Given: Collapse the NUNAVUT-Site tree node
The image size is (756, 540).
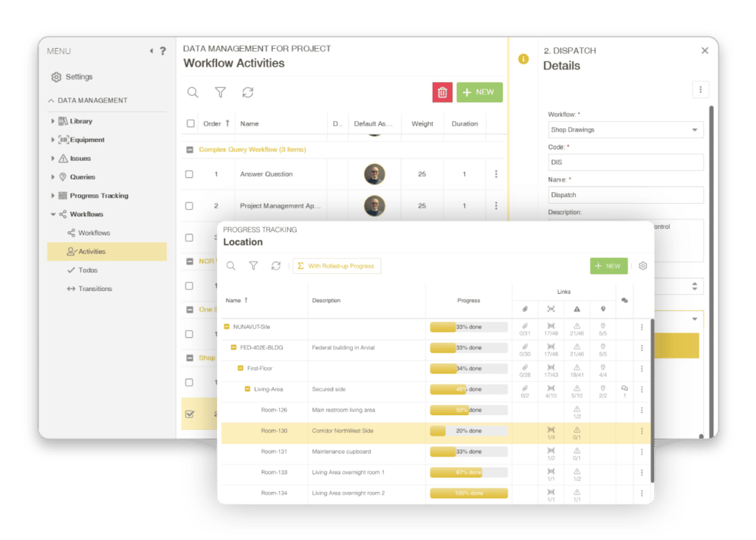Looking at the screenshot, I should coord(227,326).
